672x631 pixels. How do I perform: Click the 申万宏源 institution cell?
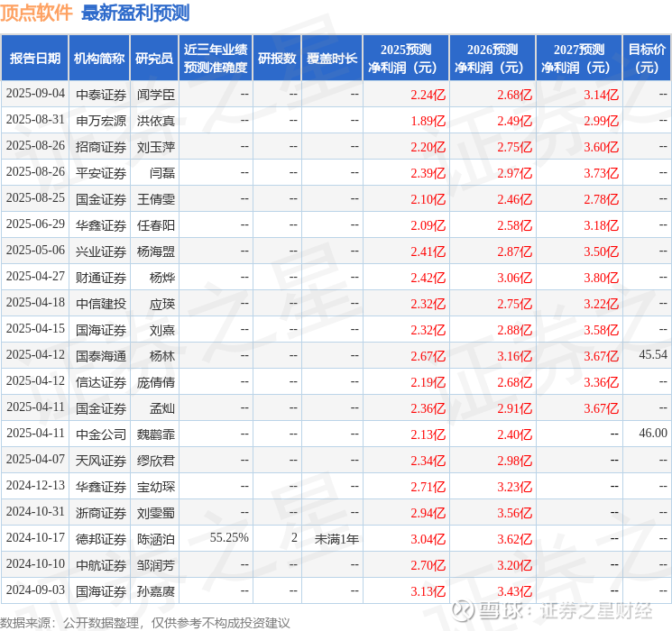tap(101, 121)
